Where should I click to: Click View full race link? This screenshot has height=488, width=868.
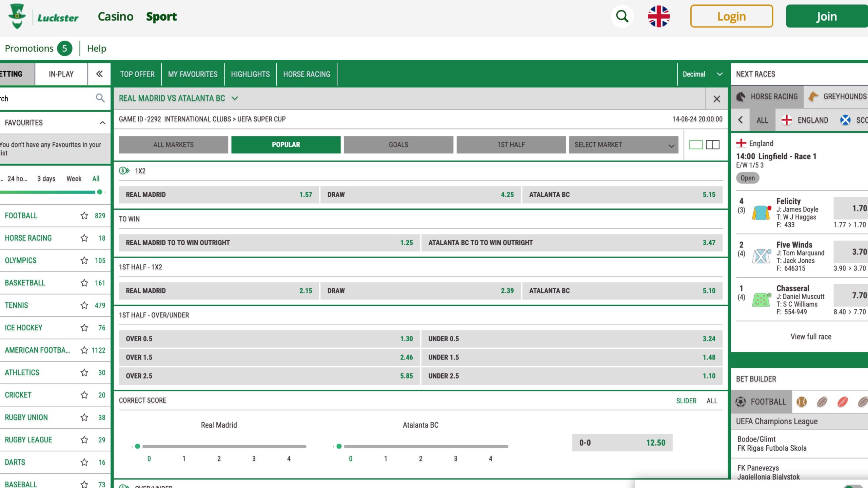[811, 337]
